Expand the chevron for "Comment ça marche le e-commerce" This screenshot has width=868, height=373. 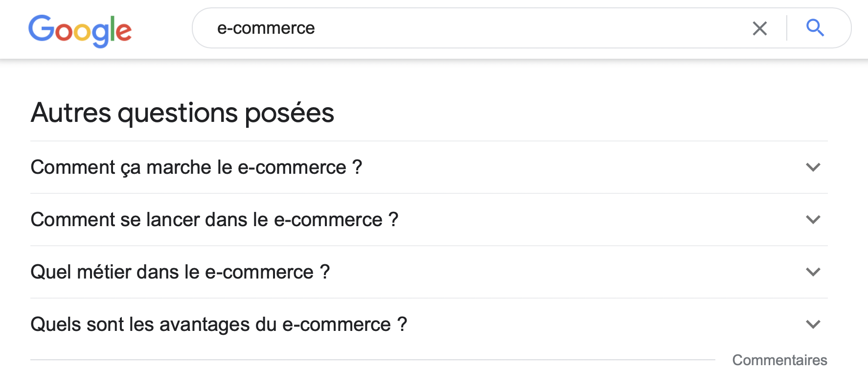coord(813,167)
